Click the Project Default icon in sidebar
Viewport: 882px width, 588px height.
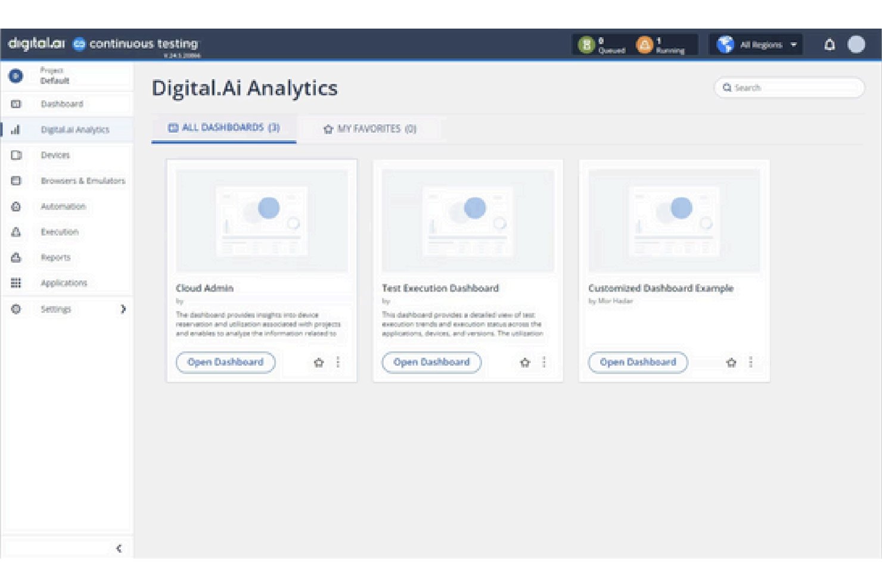click(16, 76)
